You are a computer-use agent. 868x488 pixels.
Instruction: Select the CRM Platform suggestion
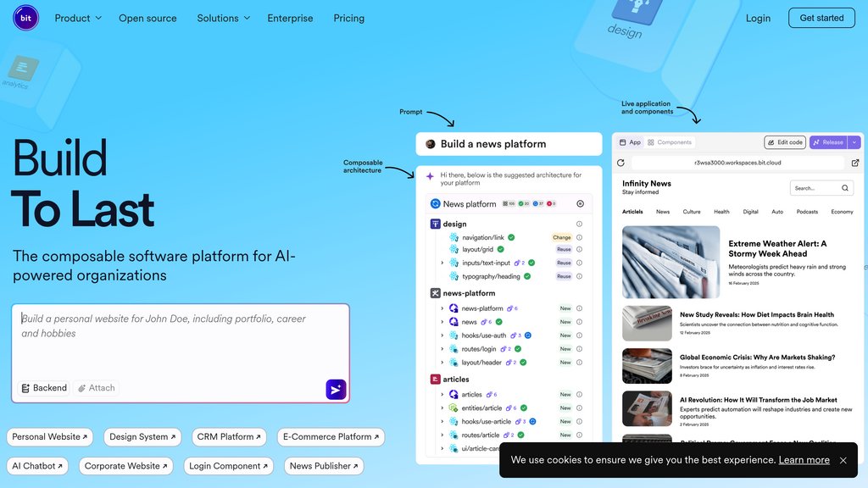[229, 436]
